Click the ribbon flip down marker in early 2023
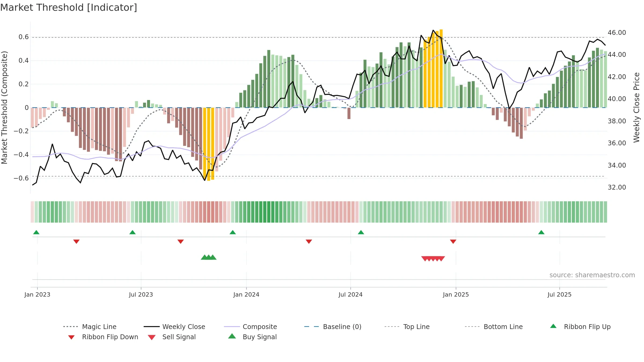Viewport: 644px width, 362px height. [76, 242]
